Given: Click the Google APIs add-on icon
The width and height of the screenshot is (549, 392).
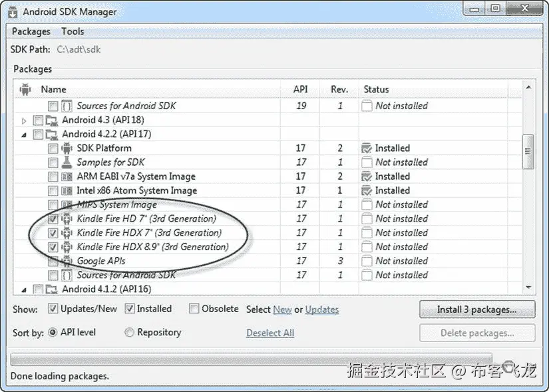Looking at the screenshot, I should (x=67, y=261).
